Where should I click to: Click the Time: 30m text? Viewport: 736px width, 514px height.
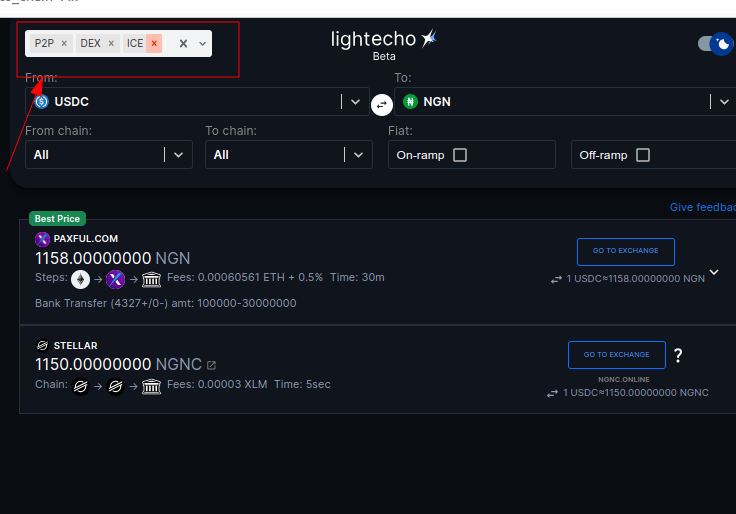coord(357,277)
